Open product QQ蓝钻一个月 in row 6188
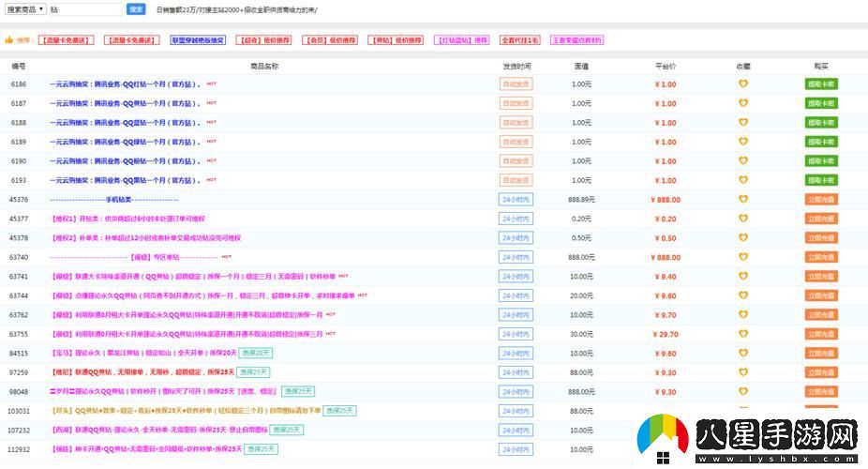The height and width of the screenshot is (469, 868). point(126,122)
